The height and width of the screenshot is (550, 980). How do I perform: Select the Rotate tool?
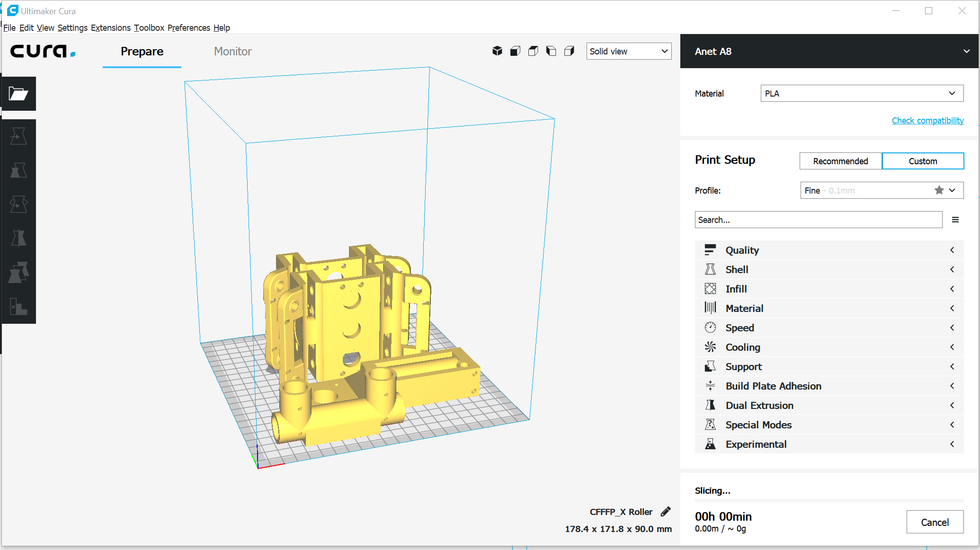tap(18, 204)
